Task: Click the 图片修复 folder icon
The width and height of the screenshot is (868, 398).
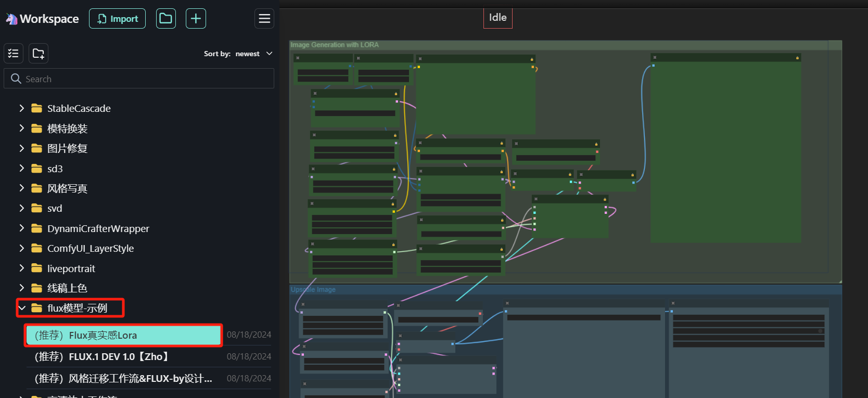Action: coord(36,148)
